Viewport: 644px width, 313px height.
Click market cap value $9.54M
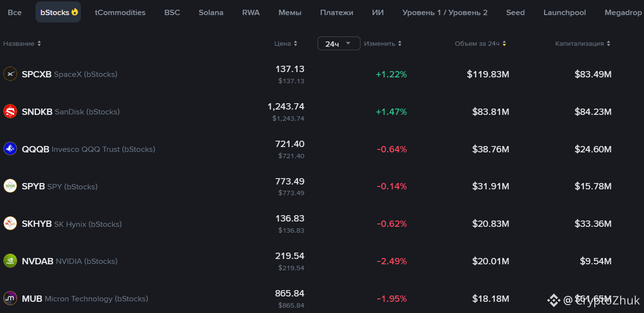tap(596, 261)
